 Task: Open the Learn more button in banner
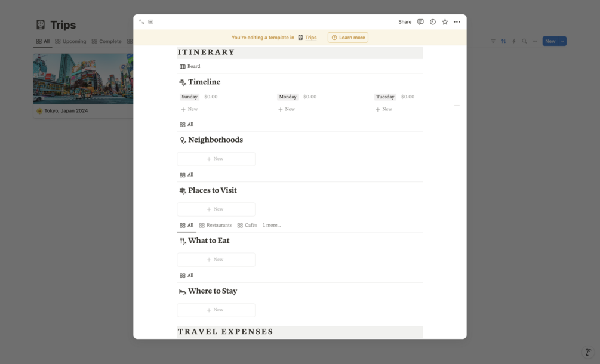348,38
